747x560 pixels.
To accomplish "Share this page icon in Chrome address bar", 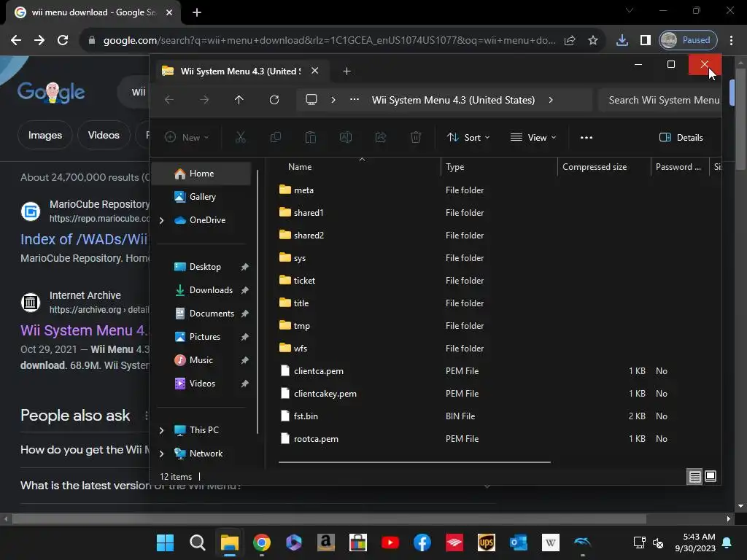I will [570, 40].
